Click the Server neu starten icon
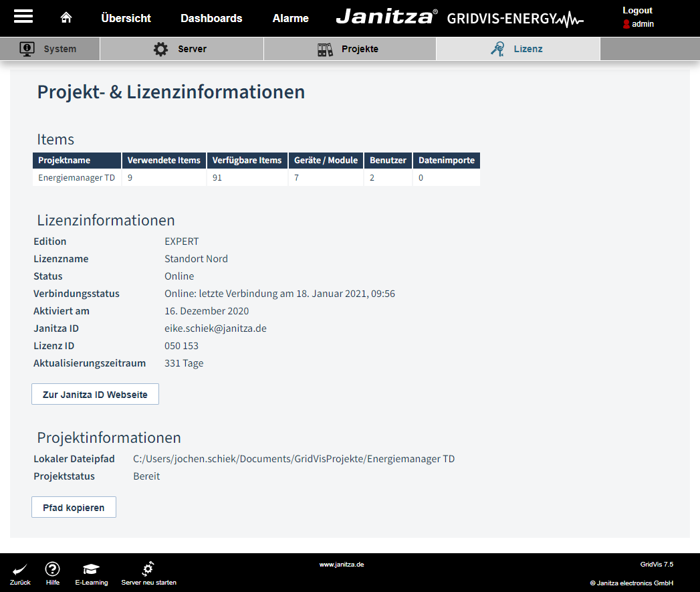The height and width of the screenshot is (592, 700). click(x=148, y=568)
